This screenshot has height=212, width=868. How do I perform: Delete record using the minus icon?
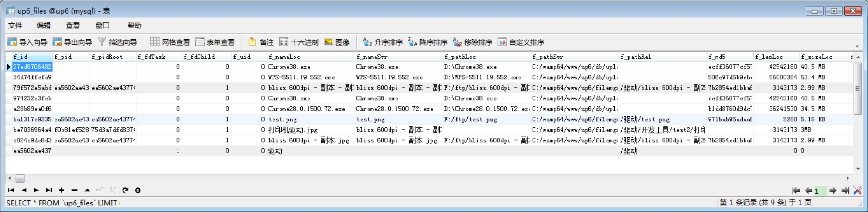[75, 190]
